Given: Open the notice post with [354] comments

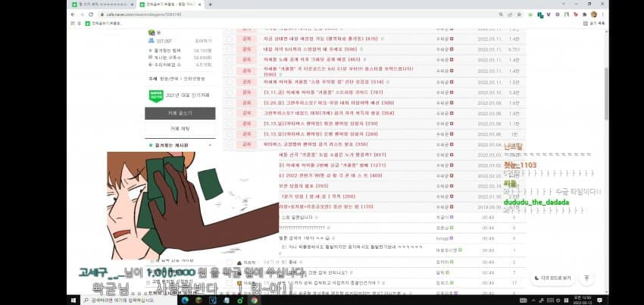Looking at the screenshot, I should click(x=329, y=113).
